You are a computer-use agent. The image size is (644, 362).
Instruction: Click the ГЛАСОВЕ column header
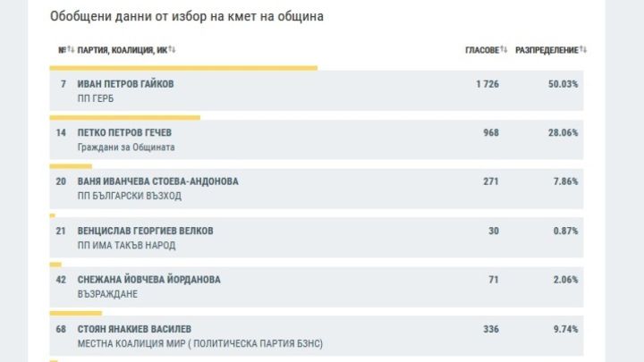(x=482, y=50)
